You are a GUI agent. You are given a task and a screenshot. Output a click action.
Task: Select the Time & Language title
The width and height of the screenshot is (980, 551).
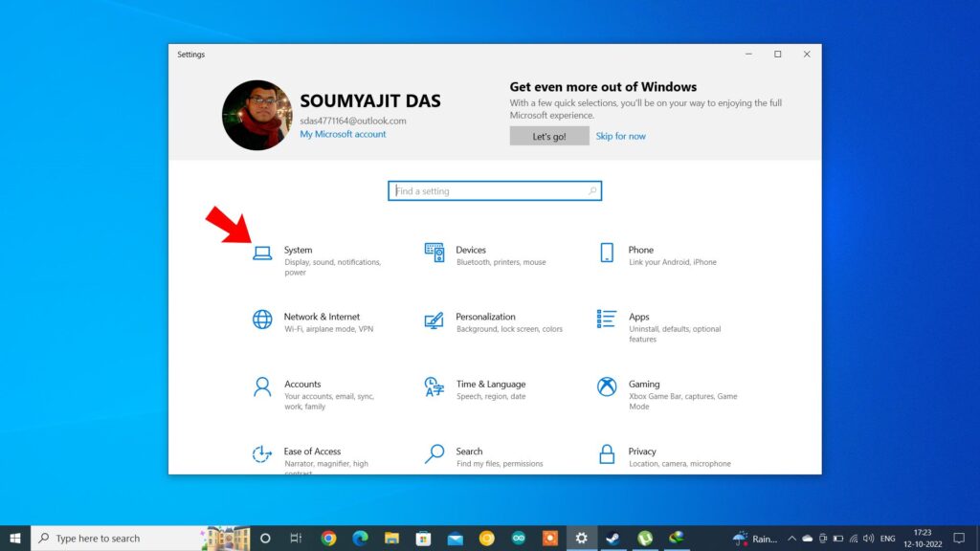tap(491, 384)
